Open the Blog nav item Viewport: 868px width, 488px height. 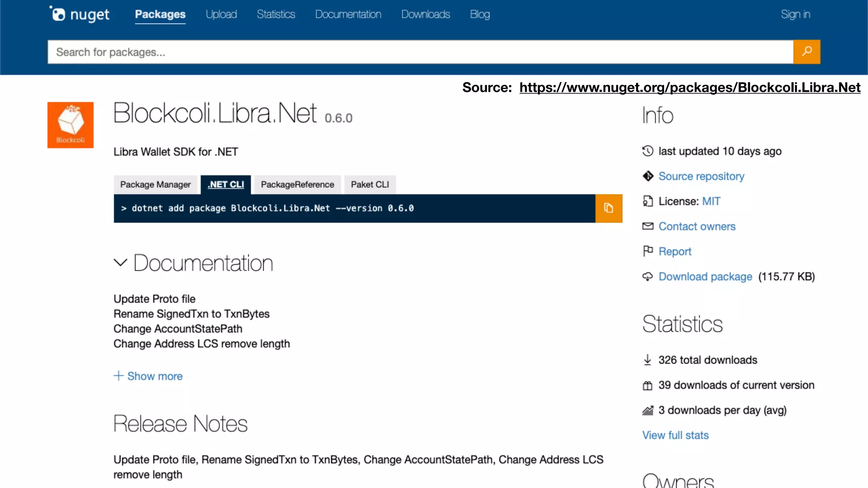point(480,14)
